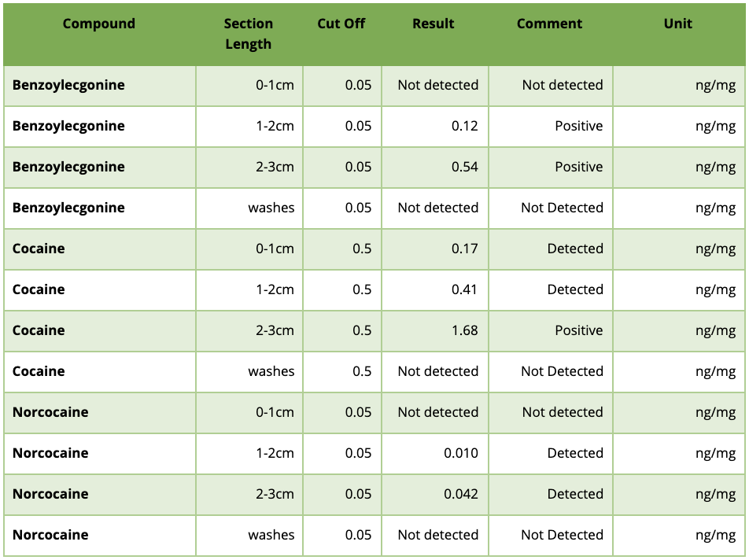Select the 0.010 Norcocaine result cell
Screen dimensions: 749x560
[461, 453]
